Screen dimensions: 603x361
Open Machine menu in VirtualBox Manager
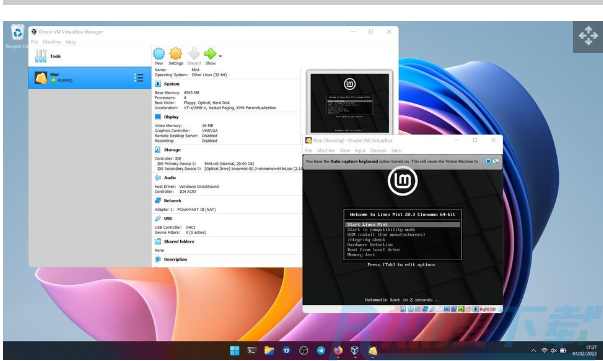tap(52, 42)
